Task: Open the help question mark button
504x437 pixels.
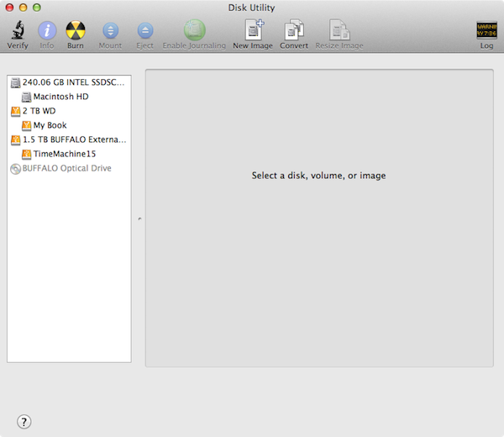Action: tap(24, 422)
